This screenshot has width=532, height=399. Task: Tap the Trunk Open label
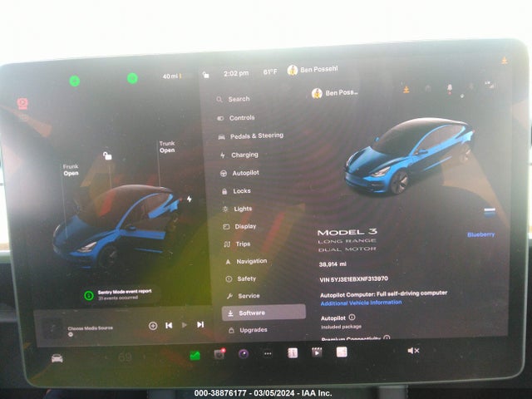[x=167, y=146]
